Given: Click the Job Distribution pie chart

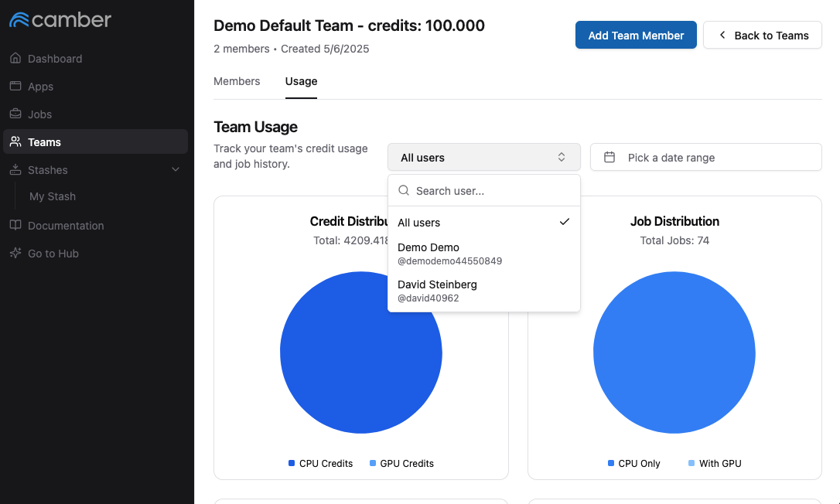Looking at the screenshot, I should click(x=674, y=352).
